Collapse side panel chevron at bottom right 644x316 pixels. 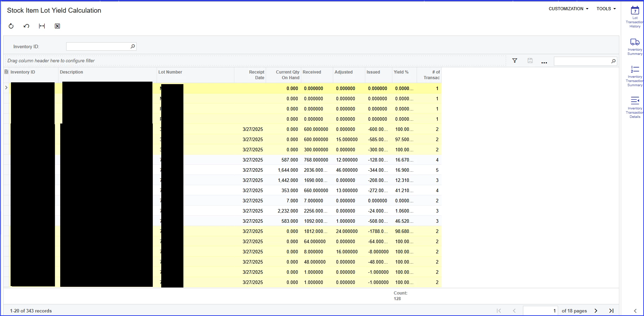pos(635,311)
